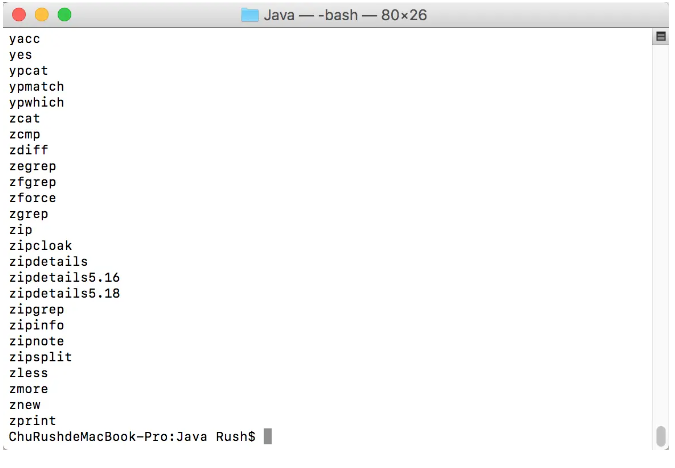Click the 'zprint' line above the prompt

point(32,421)
